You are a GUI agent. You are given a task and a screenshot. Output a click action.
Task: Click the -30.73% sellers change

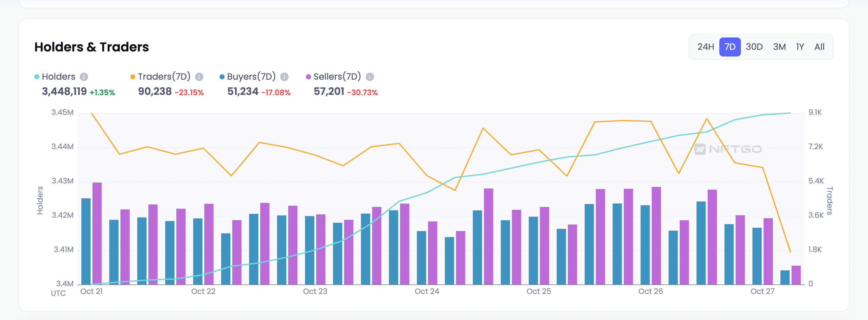pos(363,92)
